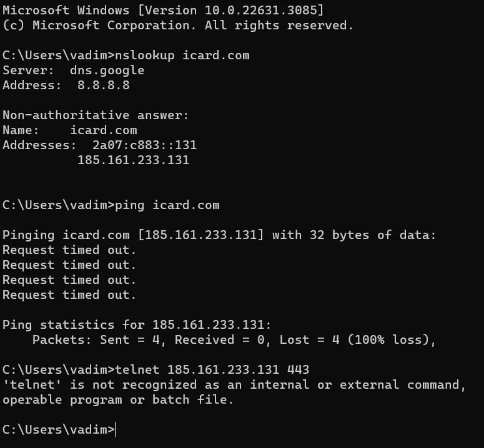Click the IPv4 address under Addresses
Screen dimensions: 484x448
(132, 160)
